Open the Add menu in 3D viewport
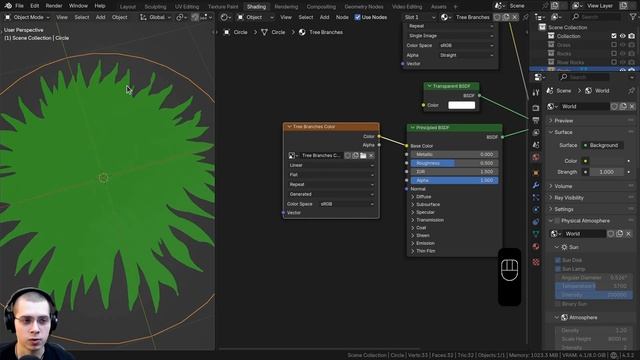 [x=100, y=17]
